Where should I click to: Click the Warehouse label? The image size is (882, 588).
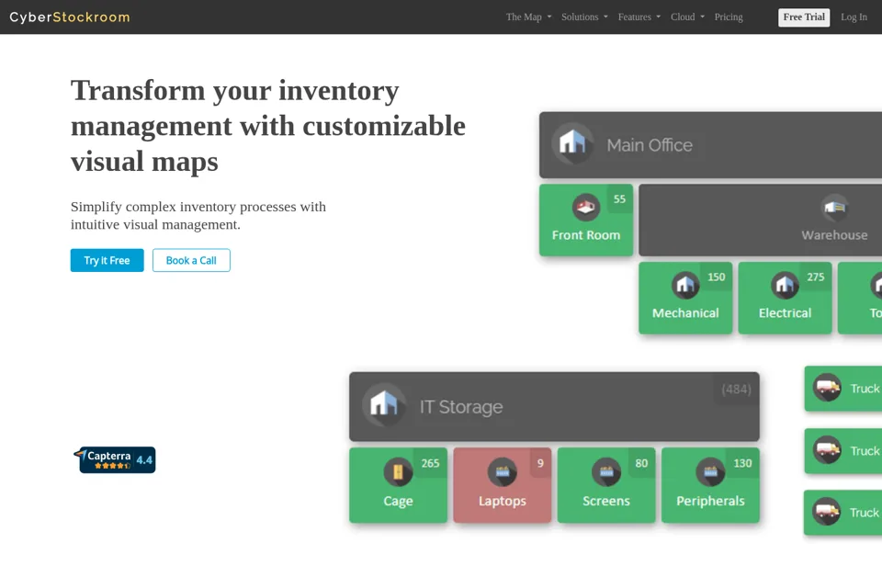tap(835, 235)
